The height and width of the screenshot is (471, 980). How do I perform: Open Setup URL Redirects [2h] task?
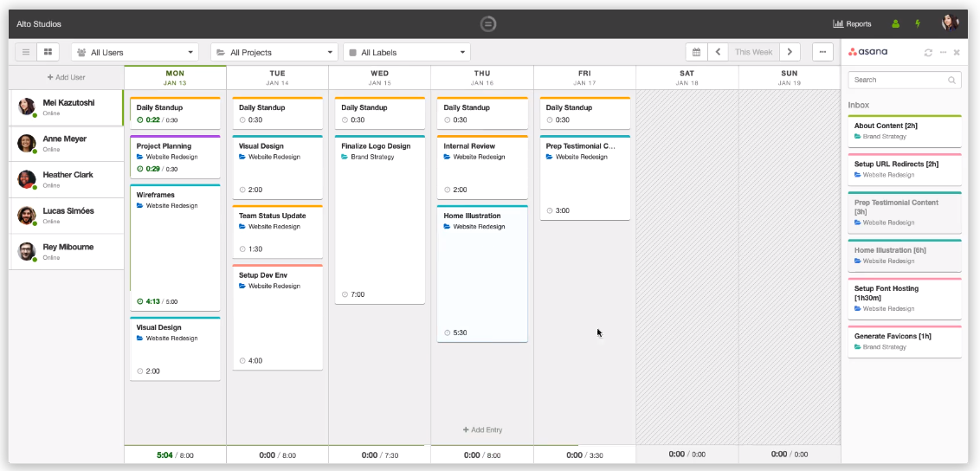coord(905,170)
